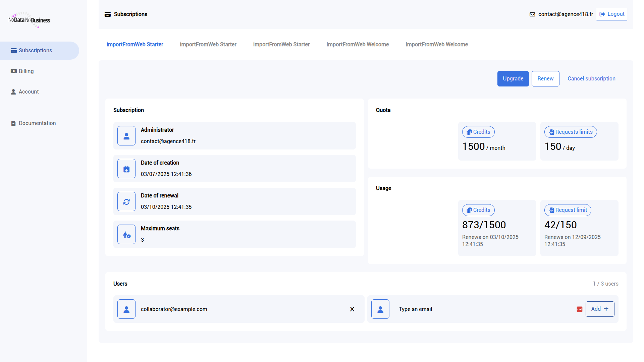Click the Date of renewal refresh icon
Screen dimensions: 644x362
coord(126,201)
